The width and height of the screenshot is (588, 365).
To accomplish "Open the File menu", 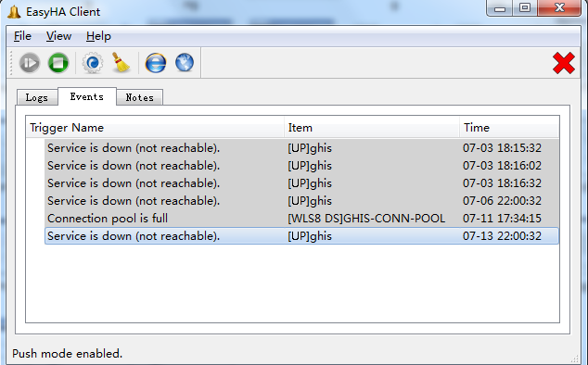I will [x=22, y=36].
